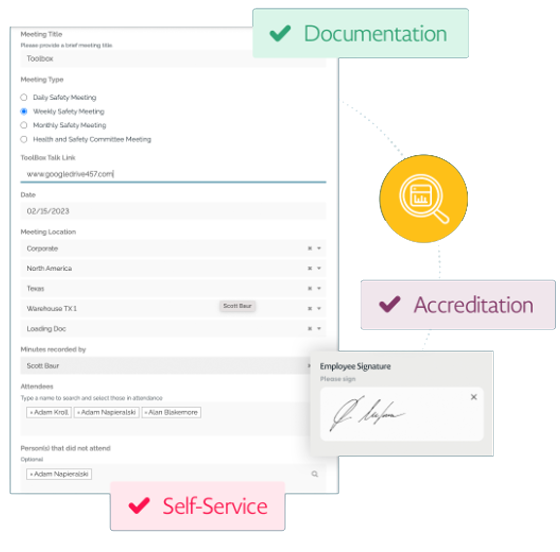Clear the Texas location selection
The image size is (560, 552).
(310, 288)
